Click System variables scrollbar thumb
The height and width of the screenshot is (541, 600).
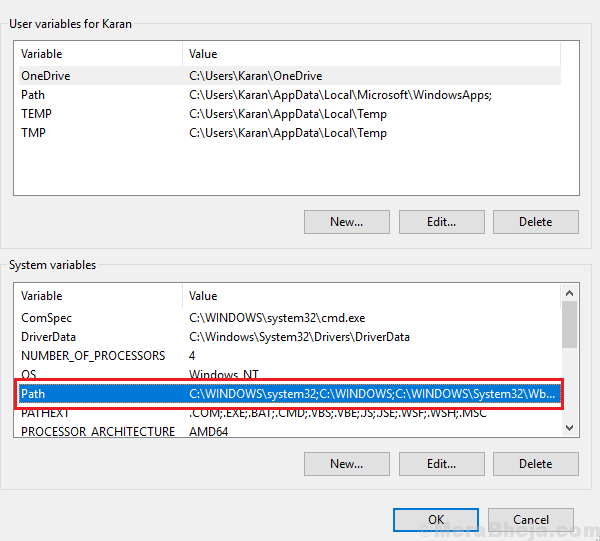click(x=569, y=324)
